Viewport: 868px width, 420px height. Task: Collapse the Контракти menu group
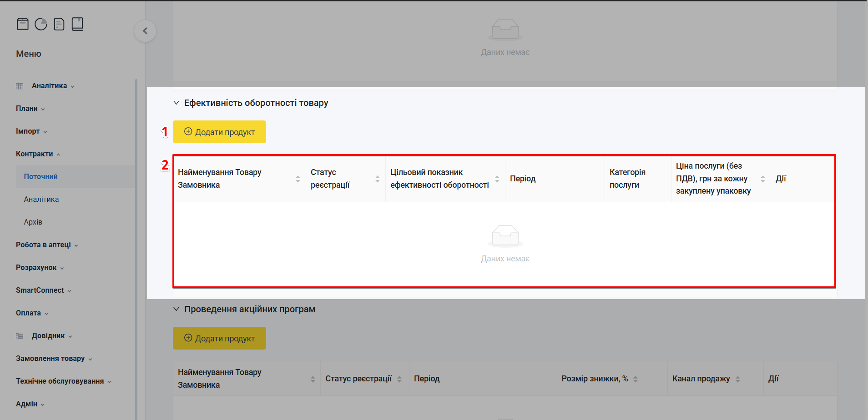pos(38,154)
